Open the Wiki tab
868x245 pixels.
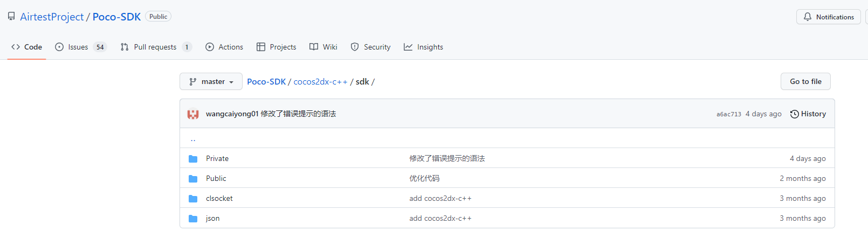(x=323, y=47)
